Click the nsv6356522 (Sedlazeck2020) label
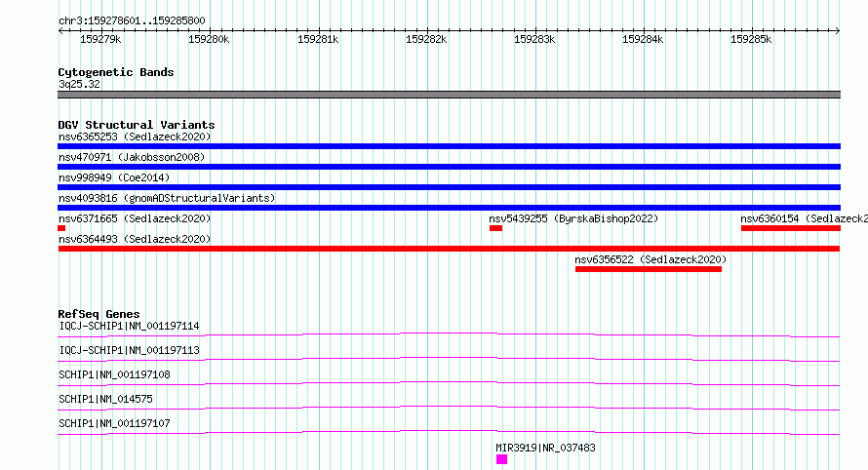868x470 pixels. click(x=651, y=259)
